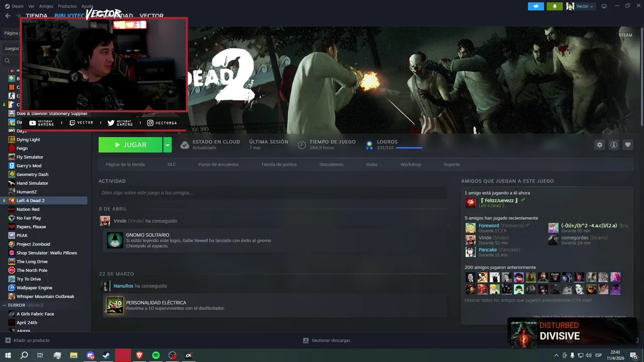Expand the JUGAR launch options arrow
The image size is (644, 362).
[x=168, y=145]
